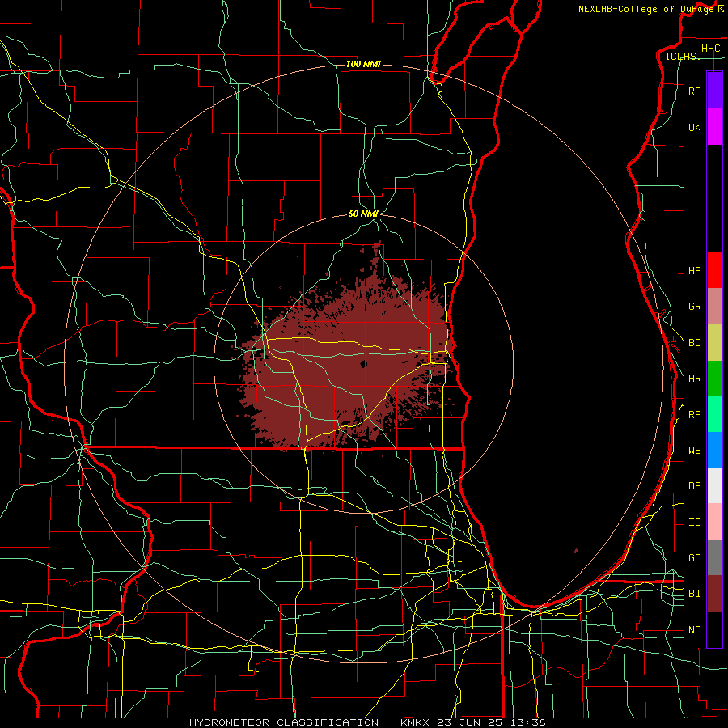Click the GC gray legend swatch
The height and width of the screenshot is (728, 728).
714,557
